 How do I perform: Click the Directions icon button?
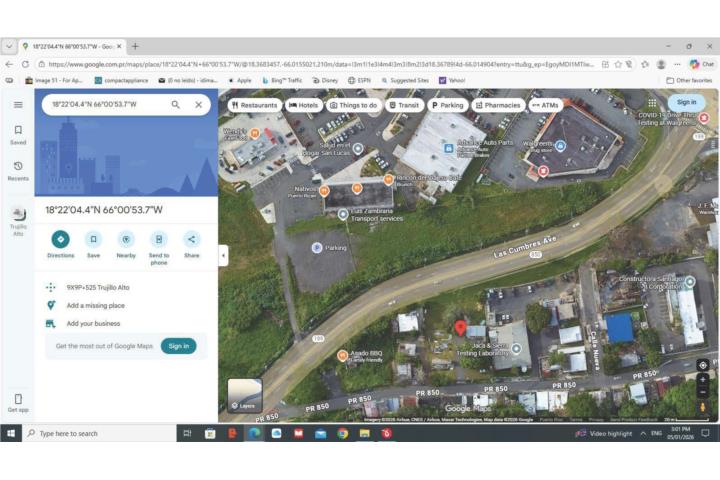pos(60,239)
